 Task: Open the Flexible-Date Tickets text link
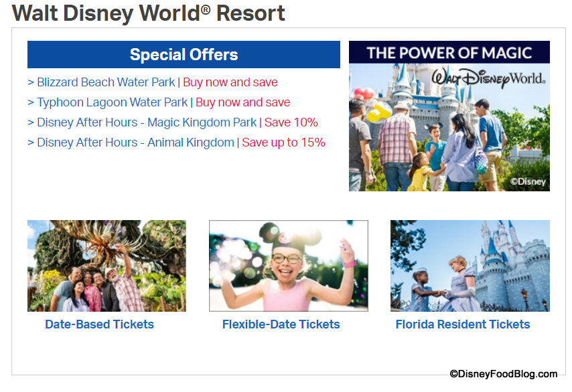pos(281,324)
